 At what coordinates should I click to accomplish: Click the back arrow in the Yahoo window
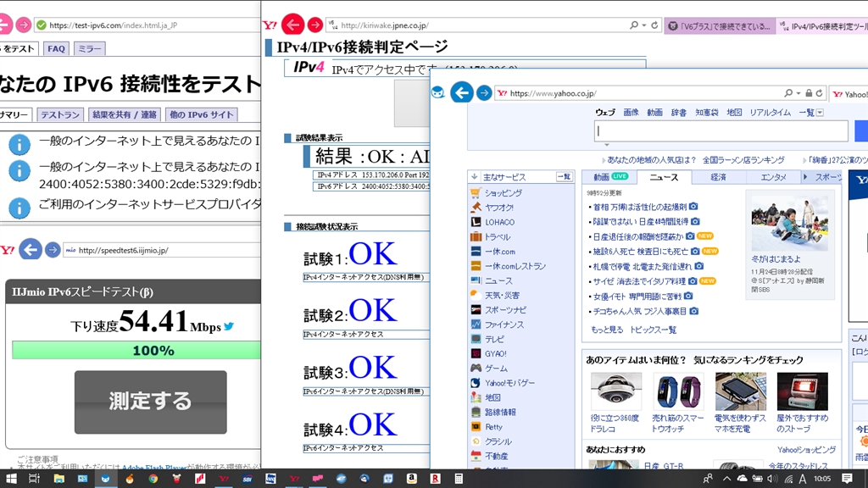461,92
